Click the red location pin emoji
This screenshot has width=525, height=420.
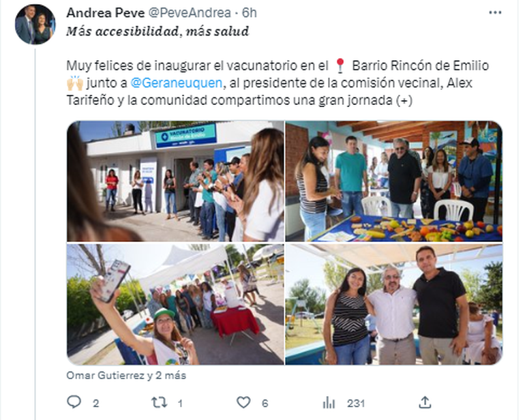click(x=340, y=65)
